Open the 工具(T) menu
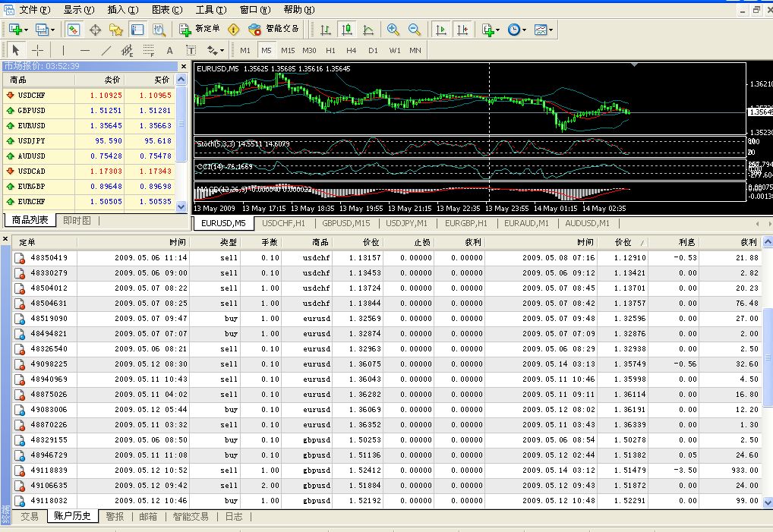Image resolution: width=773 pixels, height=532 pixels. pyautogui.click(x=211, y=10)
